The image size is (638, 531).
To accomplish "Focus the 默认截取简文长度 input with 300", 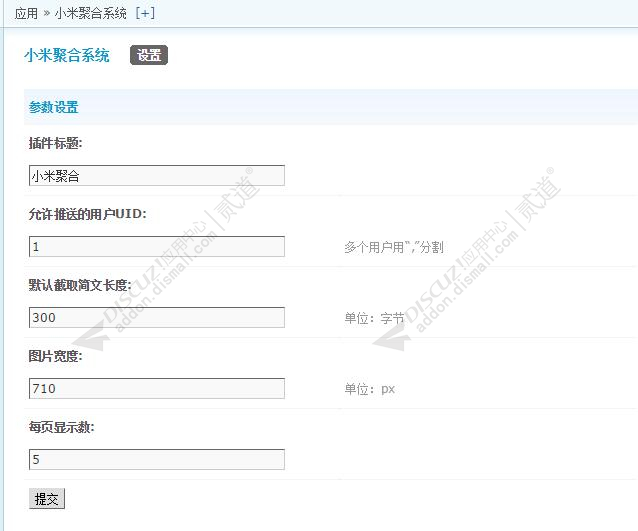I will 157,317.
